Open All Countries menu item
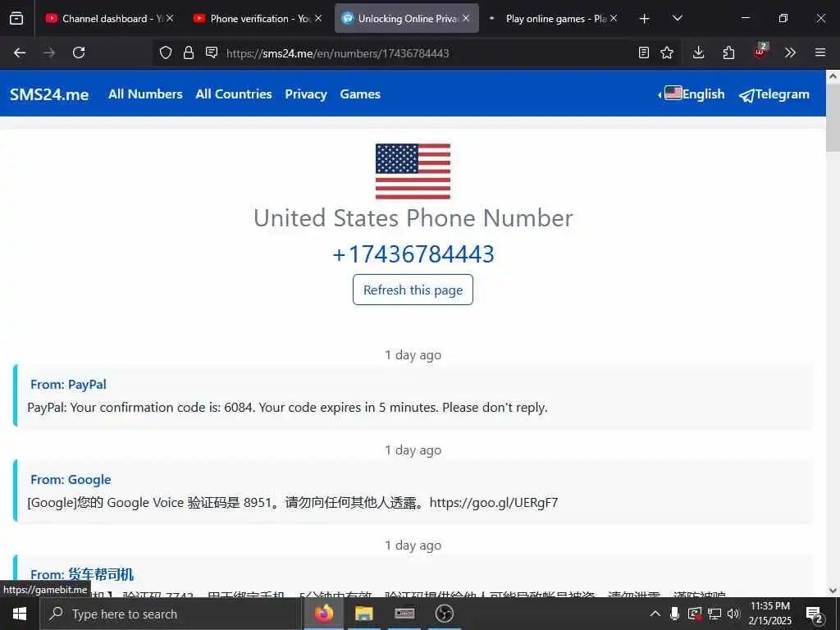 point(234,94)
